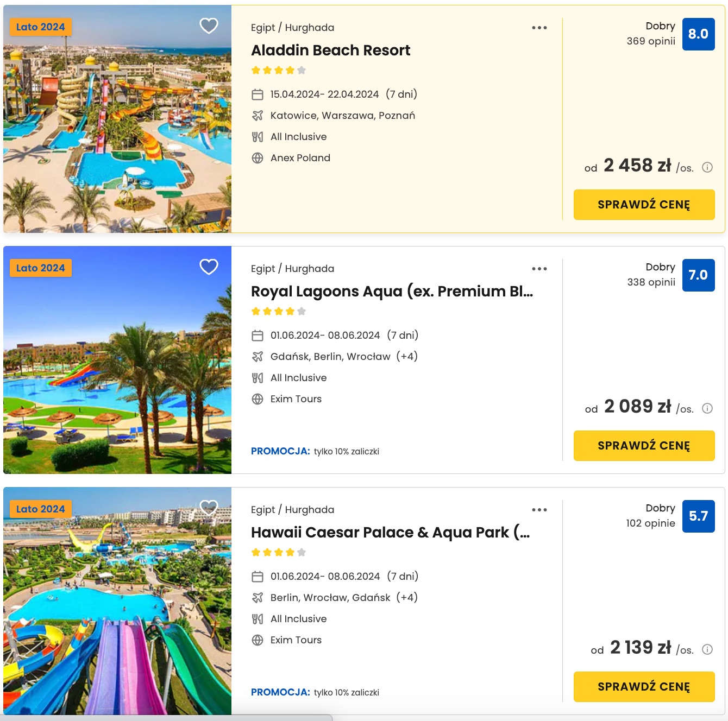Toggle favorite heart on Royal Lagoons Aqua
The height and width of the screenshot is (721, 728).
209,267
